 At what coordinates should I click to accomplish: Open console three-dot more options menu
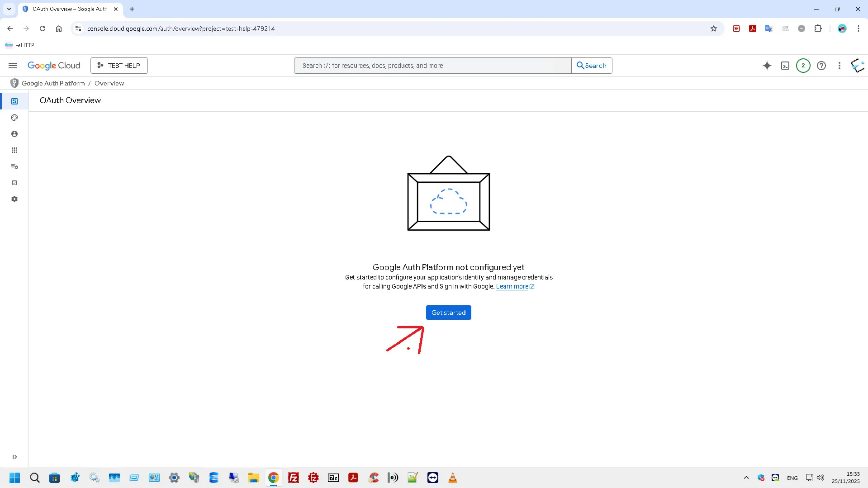tap(840, 66)
